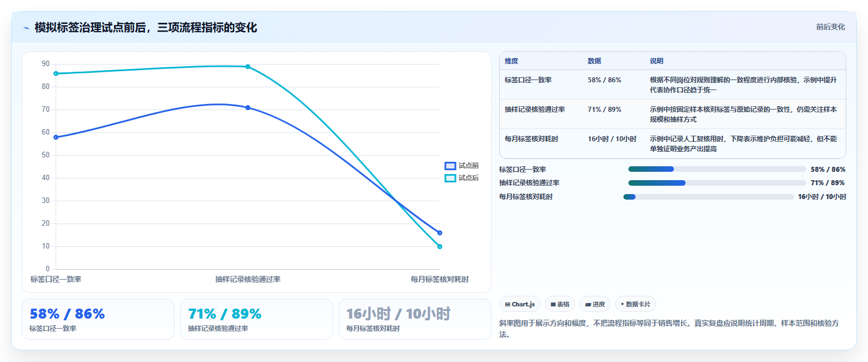Click the description starting 示例中按固定样本核对
Screen dimensions: 868x362
[x=743, y=115]
